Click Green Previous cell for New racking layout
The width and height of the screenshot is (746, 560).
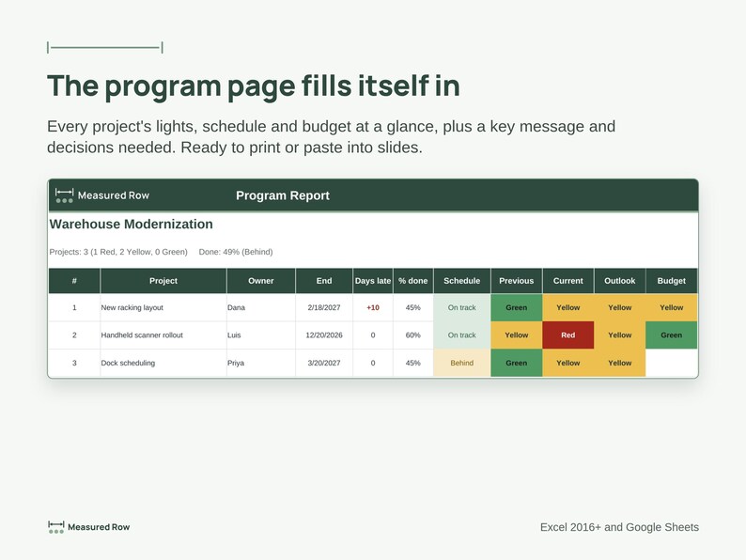516,307
